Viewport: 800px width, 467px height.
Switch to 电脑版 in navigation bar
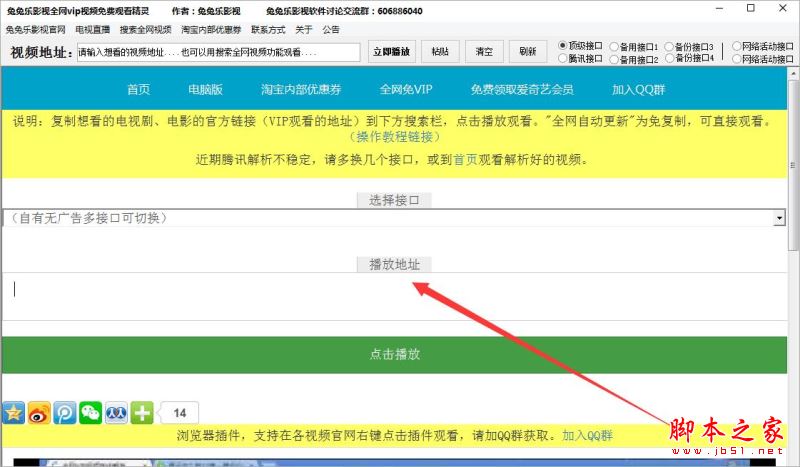[x=205, y=89]
